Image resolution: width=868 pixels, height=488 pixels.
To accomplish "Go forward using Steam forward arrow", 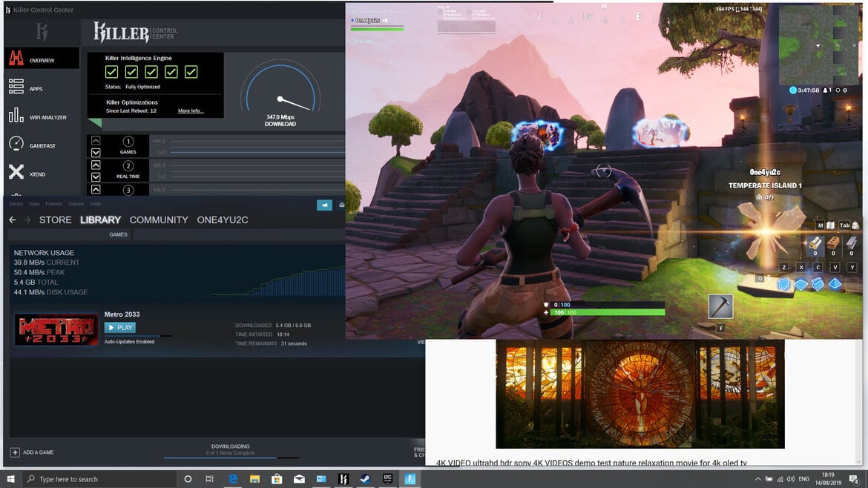I will click(27, 220).
